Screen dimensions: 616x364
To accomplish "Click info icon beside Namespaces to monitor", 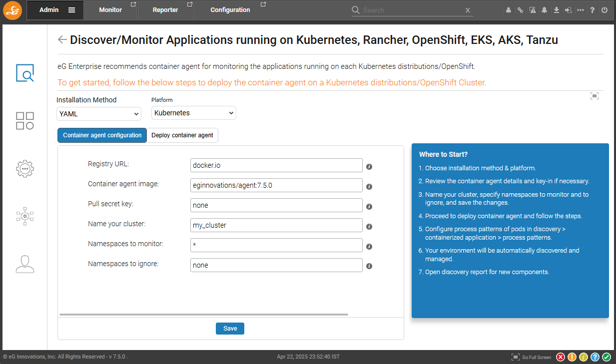I will pyautogui.click(x=369, y=247).
